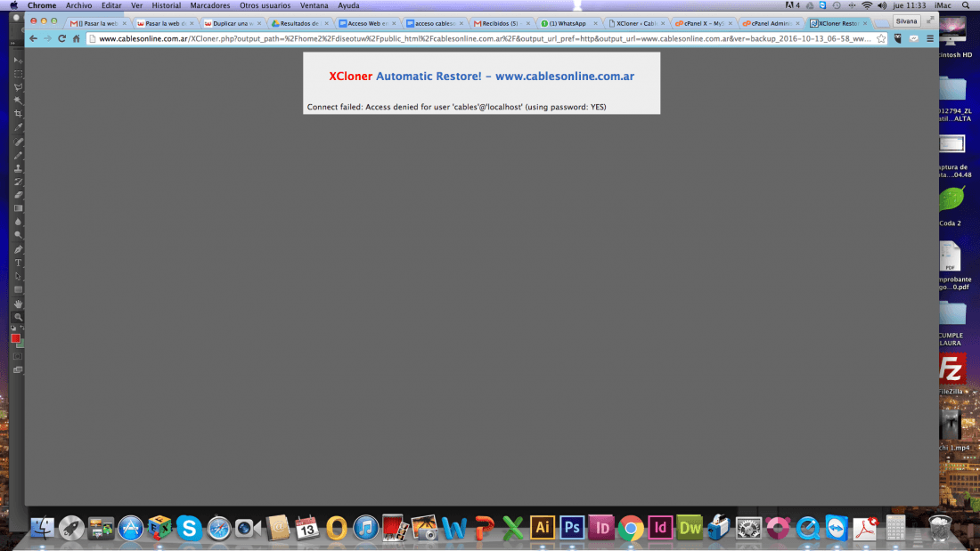Select the Type tool in Photoshop toolbar

click(x=18, y=263)
